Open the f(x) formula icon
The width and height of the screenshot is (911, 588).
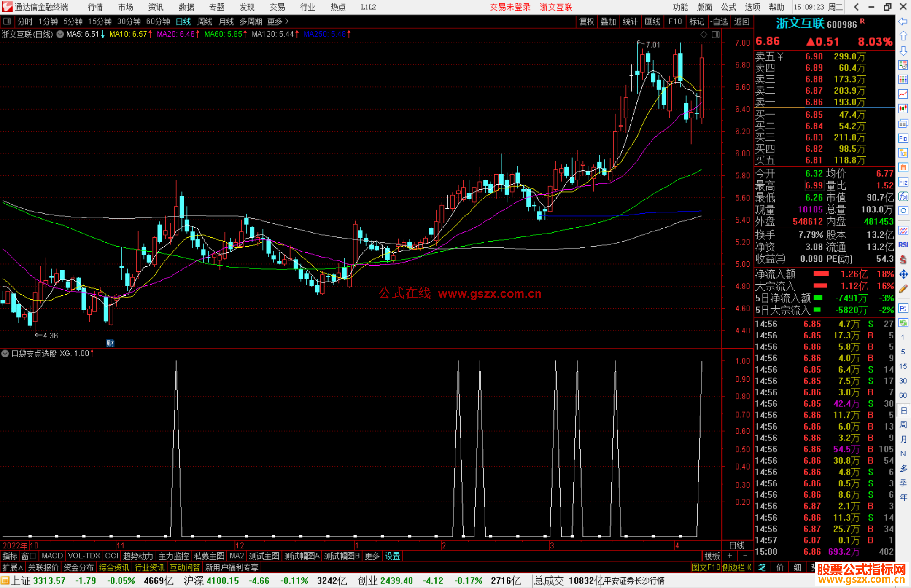pos(903,196)
